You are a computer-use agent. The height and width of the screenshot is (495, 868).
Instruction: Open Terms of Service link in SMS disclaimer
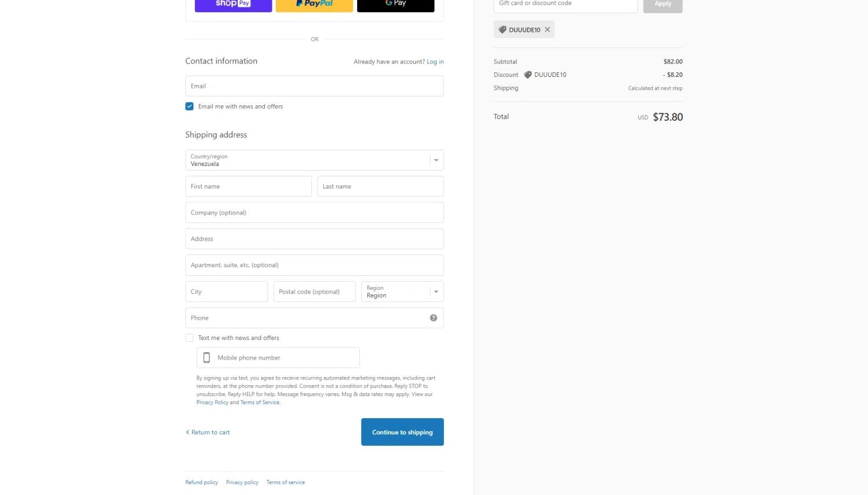tap(260, 402)
